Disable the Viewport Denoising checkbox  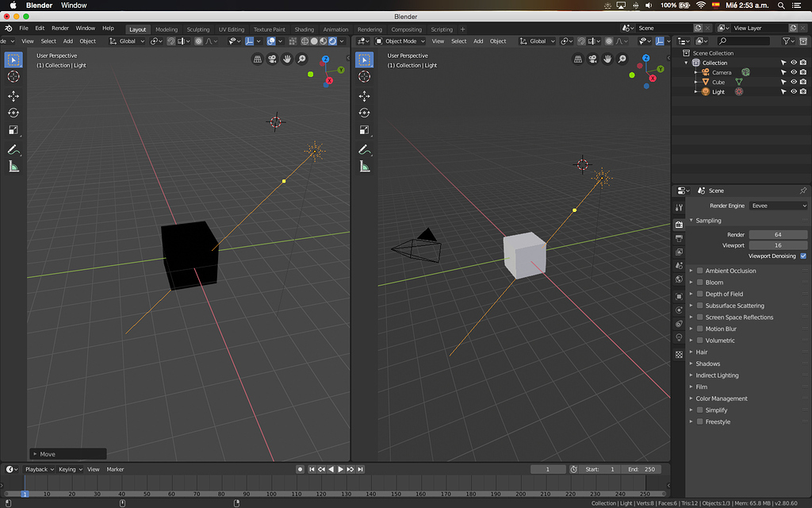pos(803,256)
